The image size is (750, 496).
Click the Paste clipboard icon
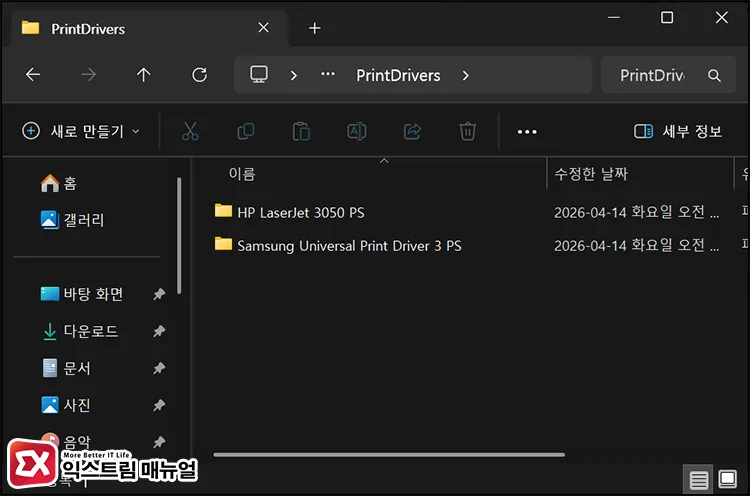tap(301, 131)
